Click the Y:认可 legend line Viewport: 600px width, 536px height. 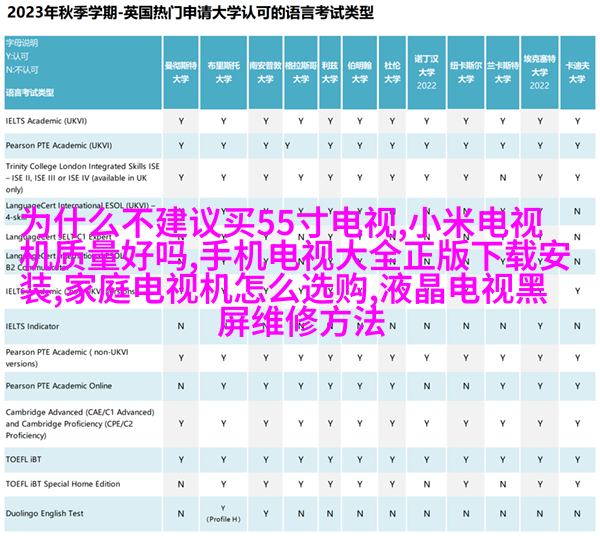coord(17,57)
